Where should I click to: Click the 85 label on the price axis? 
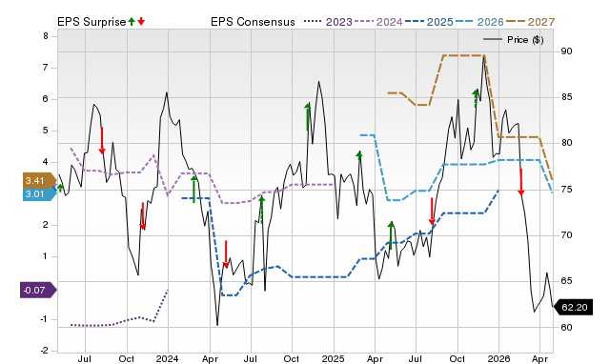click(566, 97)
